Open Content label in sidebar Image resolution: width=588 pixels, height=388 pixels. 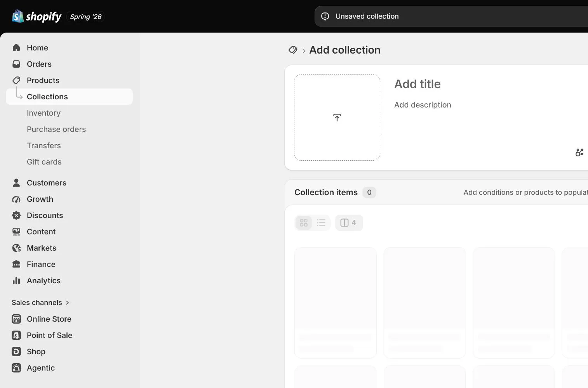41,232
